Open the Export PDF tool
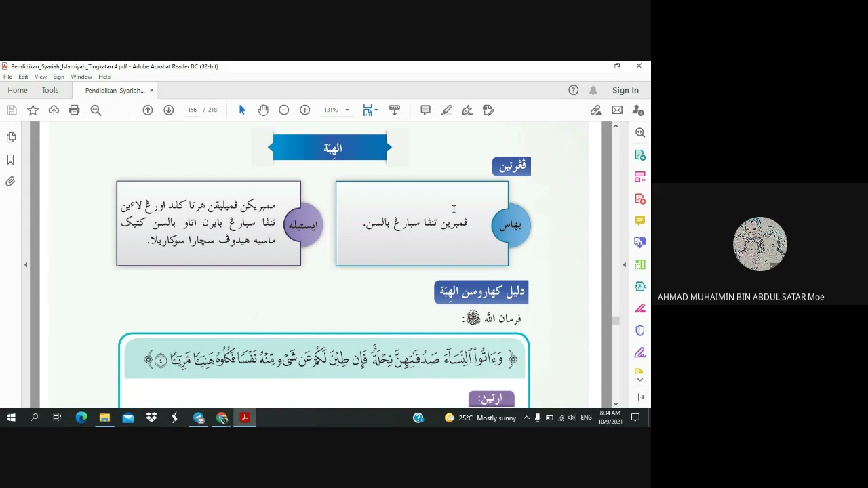The width and height of the screenshot is (868, 488). coord(640,155)
